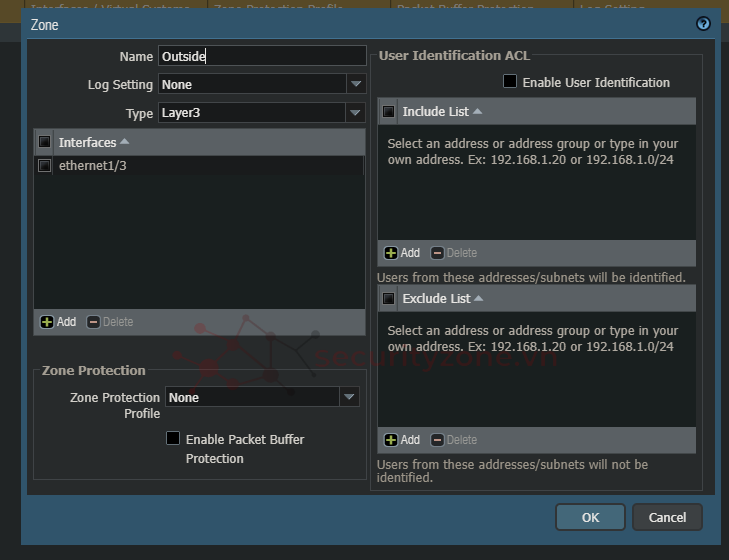Click Add icon under Interfaces list

[x=47, y=322]
